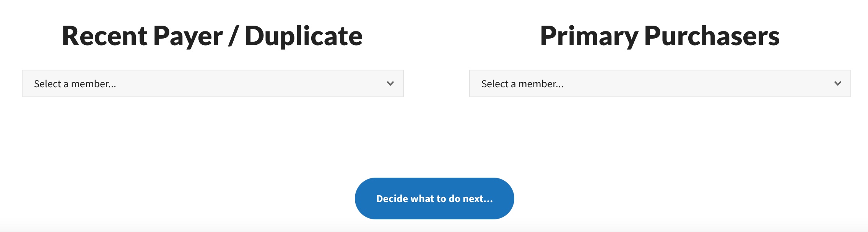Choose a duplicate member from the left selector
The image size is (868, 232).
point(213,83)
